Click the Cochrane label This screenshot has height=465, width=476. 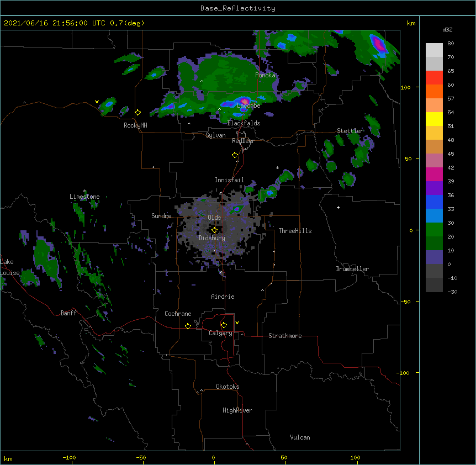(178, 314)
